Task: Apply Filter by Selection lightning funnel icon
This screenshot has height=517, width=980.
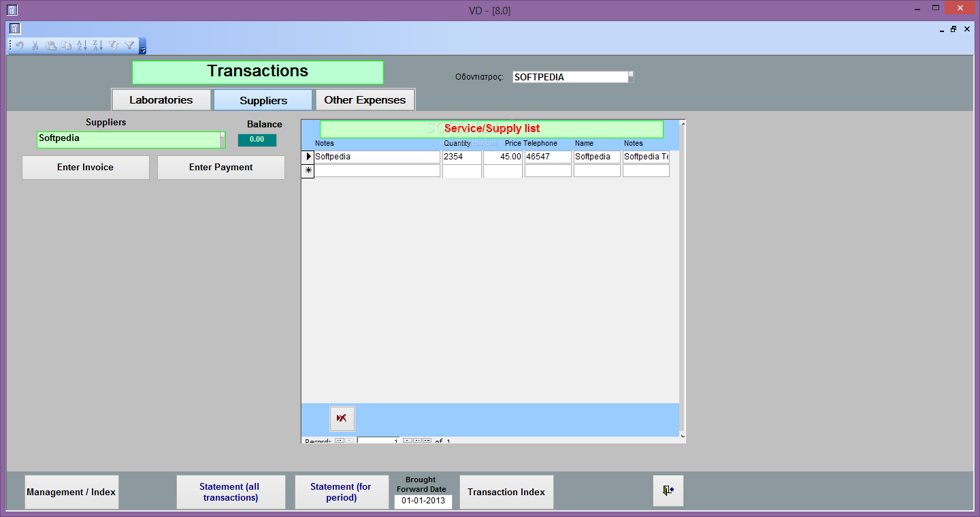Action: [114, 46]
